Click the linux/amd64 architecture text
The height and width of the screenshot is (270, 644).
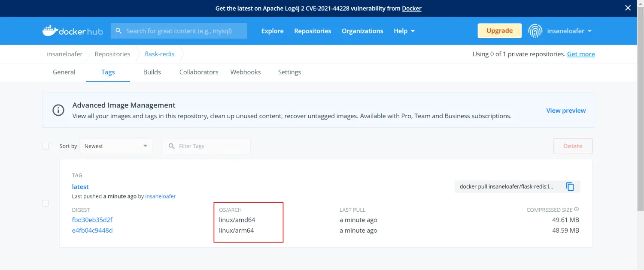click(x=237, y=220)
